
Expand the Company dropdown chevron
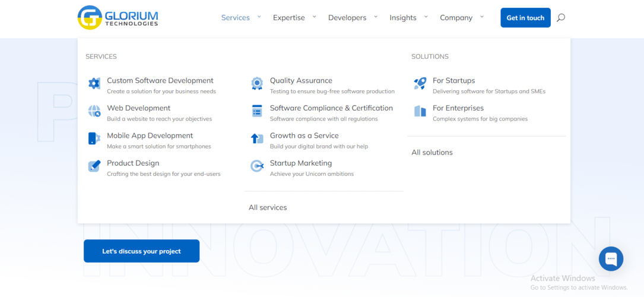coord(482,17)
